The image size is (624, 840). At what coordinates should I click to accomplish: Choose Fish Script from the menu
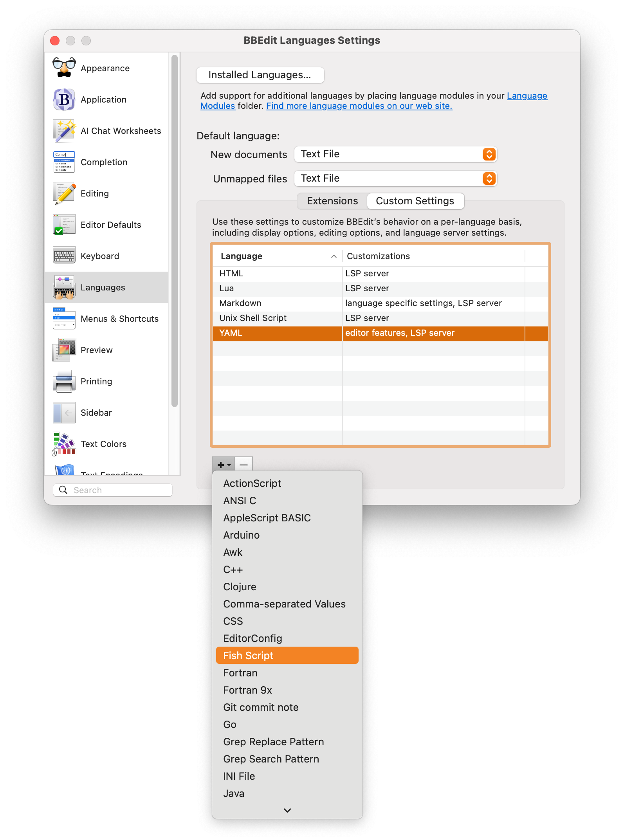tap(287, 656)
